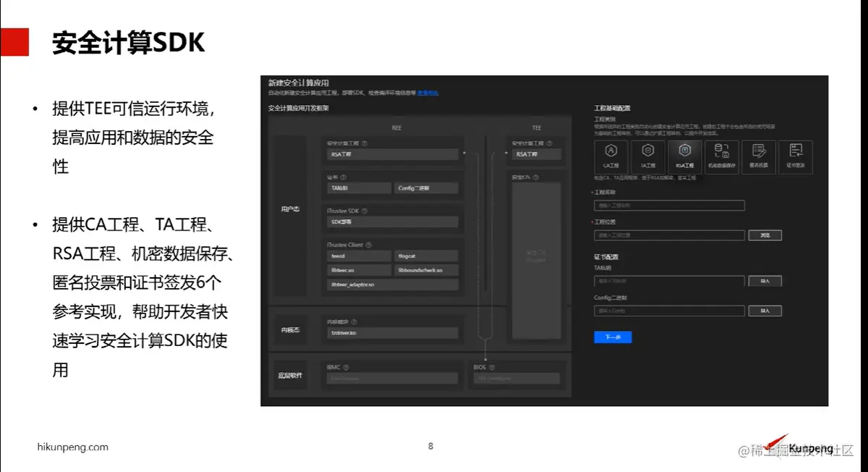Open help icon beside 内核模块
Screen dimensions: 868x472
[354, 321]
